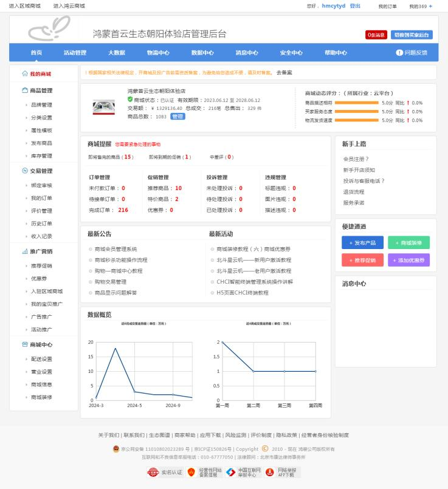Screen dimensions: 448x489
Task: Open 属性模板 in the sidebar
Action: tap(41, 131)
